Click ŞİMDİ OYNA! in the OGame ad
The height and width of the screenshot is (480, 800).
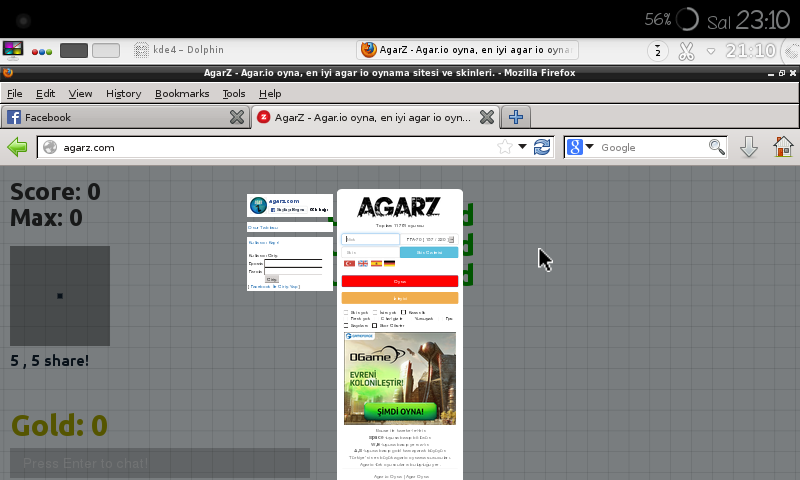click(x=401, y=411)
